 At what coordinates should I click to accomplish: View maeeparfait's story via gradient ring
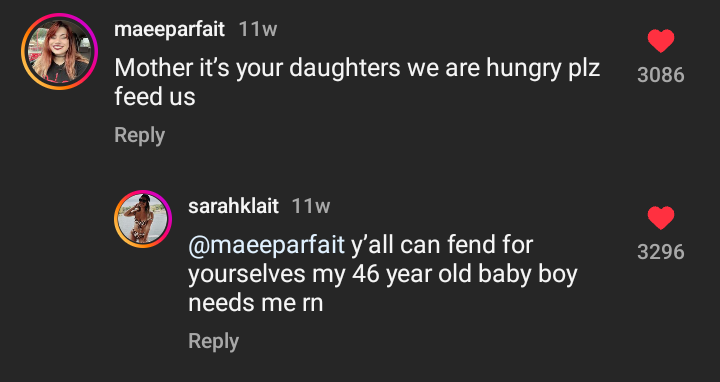(x=59, y=51)
